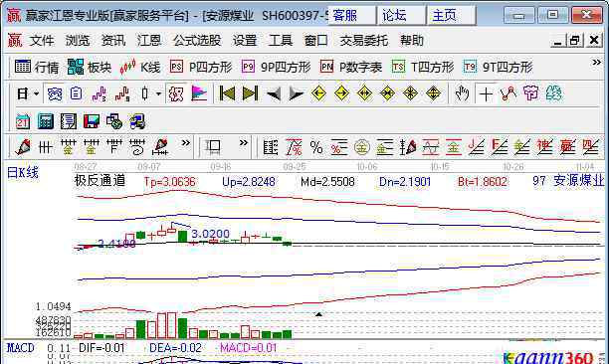Open the 帮助 menu
Image resolution: width=609 pixels, height=364 pixels.
412,41
